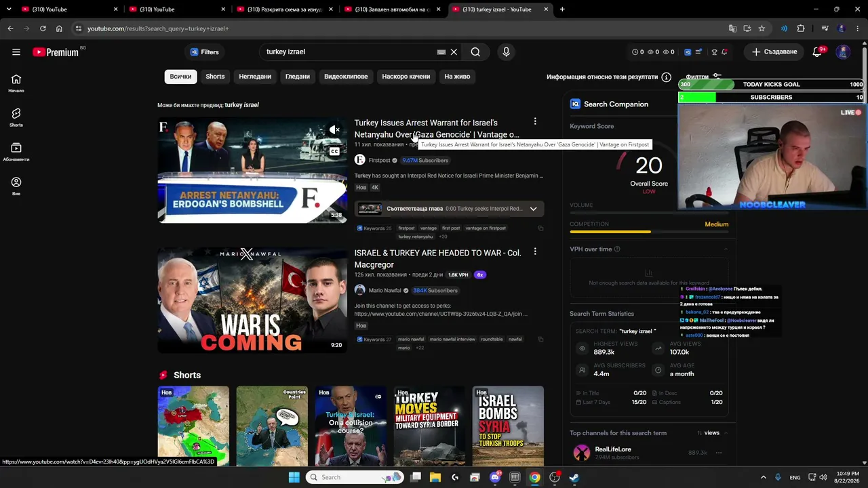The image size is (868, 488).
Task: Reload the page in Chrome
Action: (x=43, y=28)
